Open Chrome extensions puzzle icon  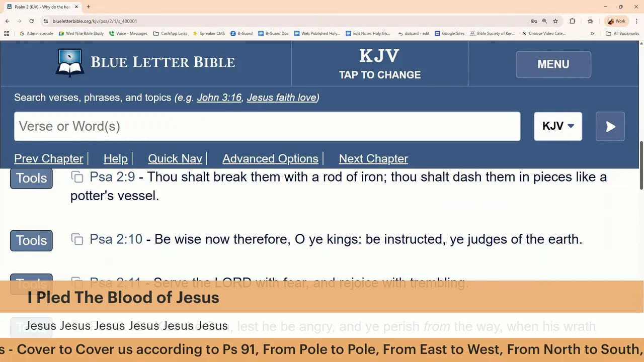point(572,21)
